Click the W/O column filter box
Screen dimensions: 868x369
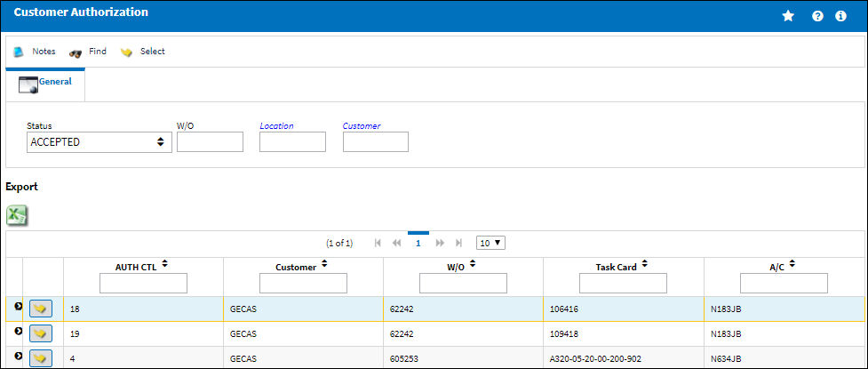click(x=464, y=283)
